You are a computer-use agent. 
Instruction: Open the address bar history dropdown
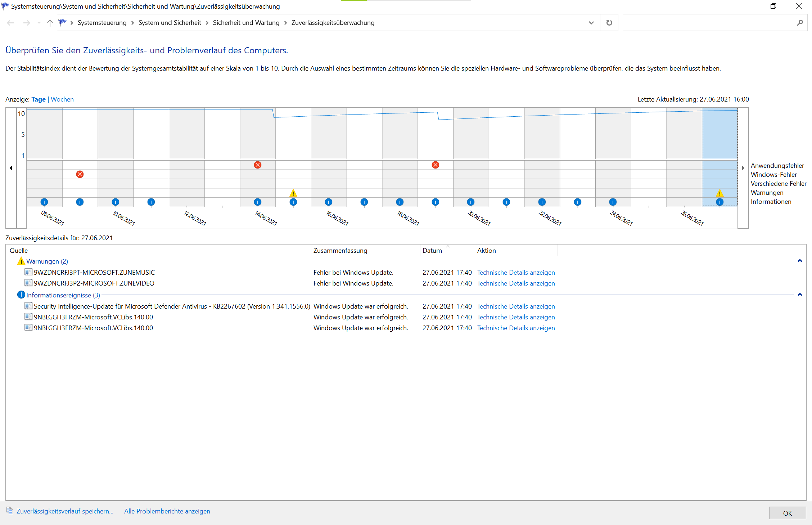591,23
